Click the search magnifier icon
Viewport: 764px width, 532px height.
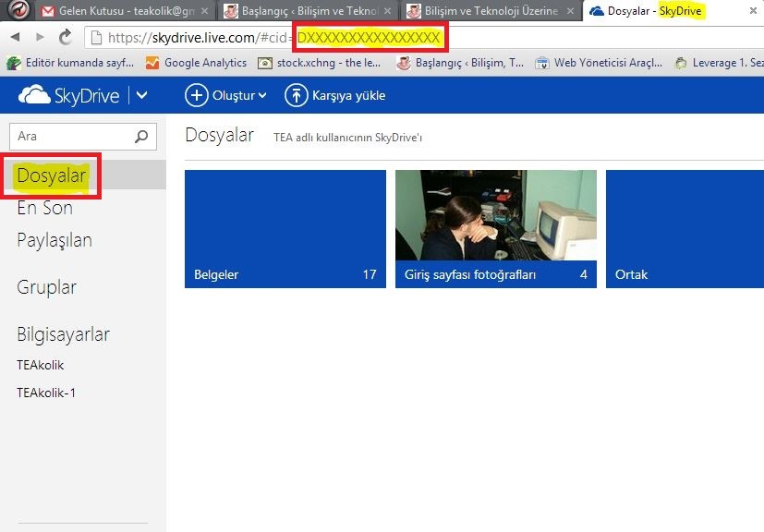141,137
